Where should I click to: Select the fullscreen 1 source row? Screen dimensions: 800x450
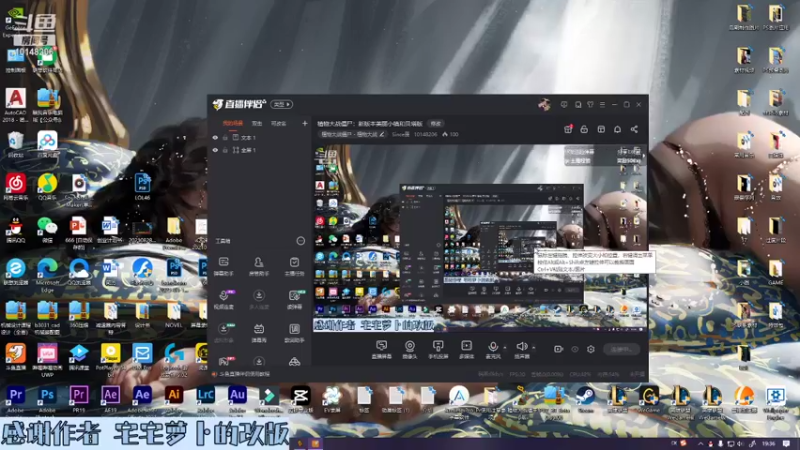click(x=259, y=150)
